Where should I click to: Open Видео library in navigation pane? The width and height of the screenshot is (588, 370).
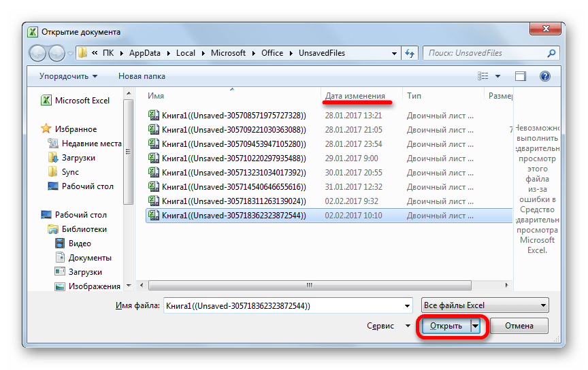pos(80,243)
